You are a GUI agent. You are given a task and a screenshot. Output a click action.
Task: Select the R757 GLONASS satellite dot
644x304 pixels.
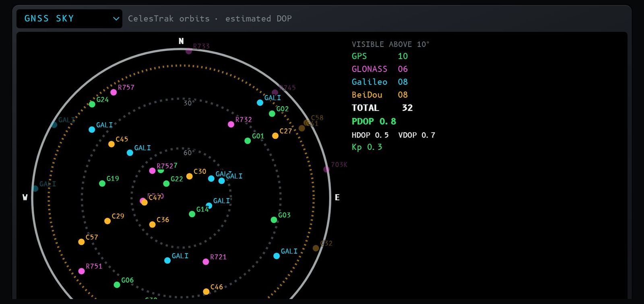pos(114,92)
